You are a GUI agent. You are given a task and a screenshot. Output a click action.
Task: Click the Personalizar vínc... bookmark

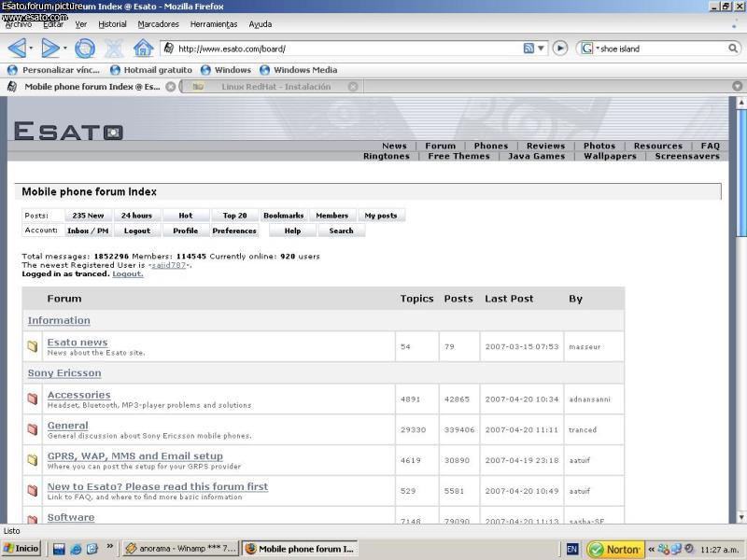pyautogui.click(x=54, y=70)
